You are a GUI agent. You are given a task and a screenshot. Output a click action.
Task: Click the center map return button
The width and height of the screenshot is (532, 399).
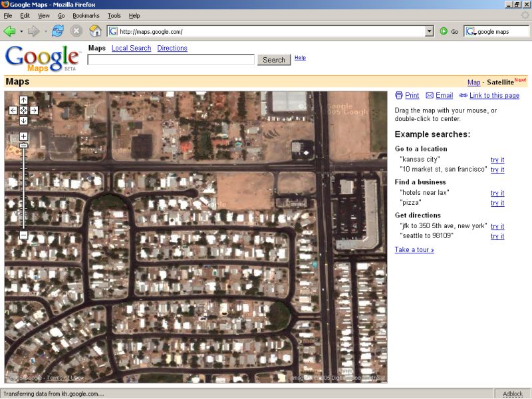23,110
